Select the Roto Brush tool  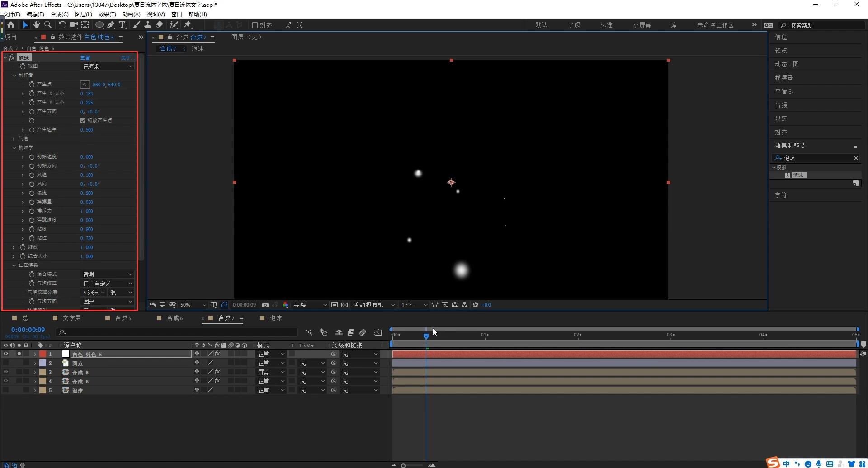[x=174, y=25]
